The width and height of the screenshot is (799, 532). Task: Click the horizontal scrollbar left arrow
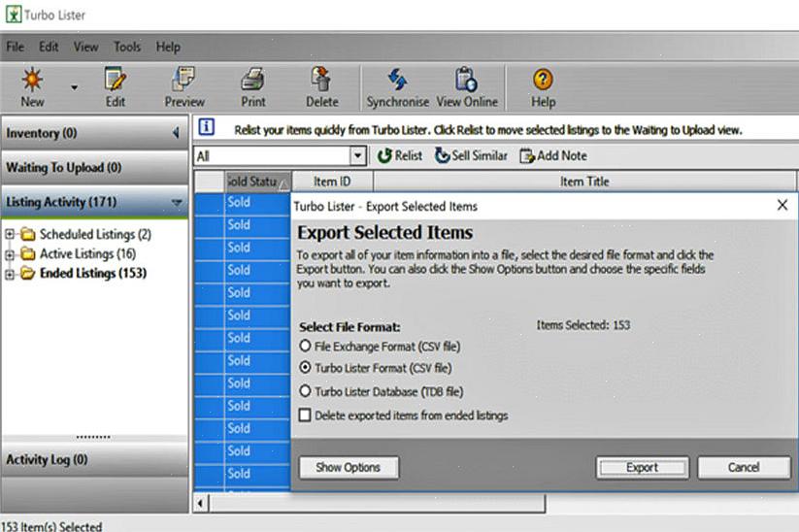tap(201, 504)
